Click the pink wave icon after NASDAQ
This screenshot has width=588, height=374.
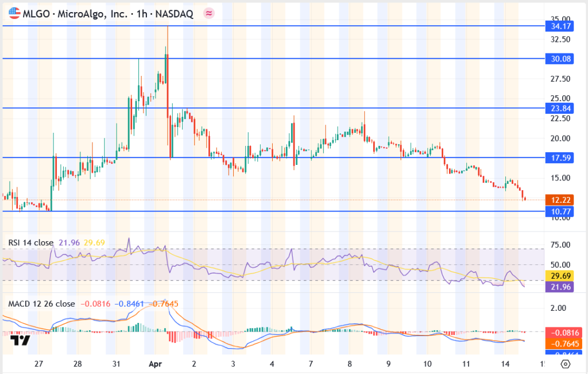click(210, 13)
